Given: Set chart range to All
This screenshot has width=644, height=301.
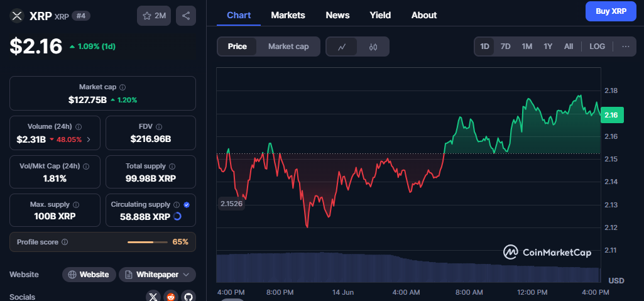Looking at the screenshot, I should 569,47.
